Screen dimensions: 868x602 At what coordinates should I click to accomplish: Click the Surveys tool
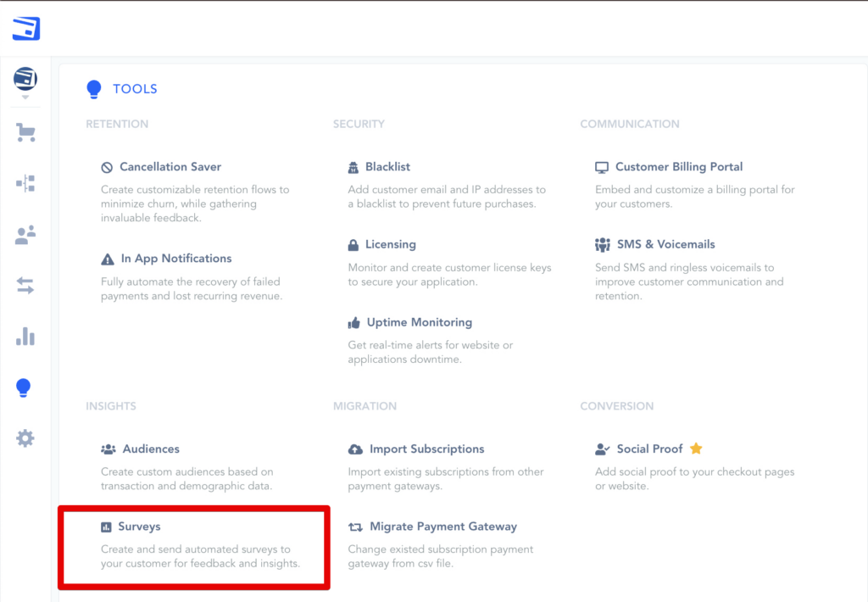click(139, 527)
